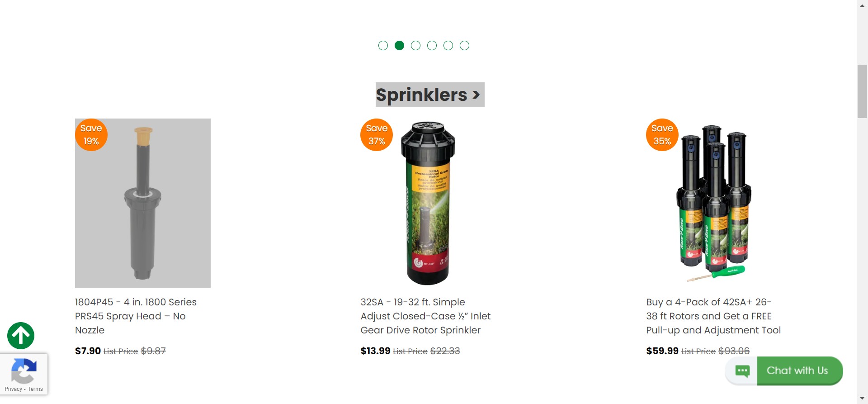Select the third carousel dot
Image resolution: width=868 pixels, height=404 pixels.
(x=415, y=45)
